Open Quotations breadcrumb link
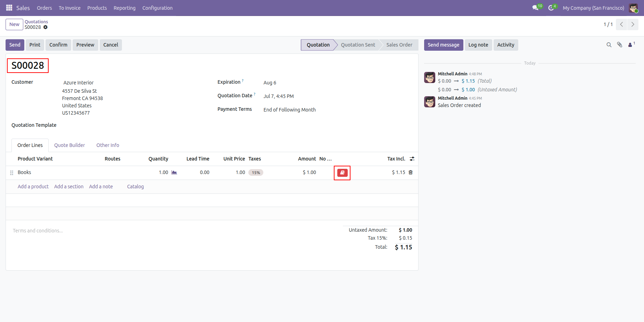Image resolution: width=644 pixels, height=322 pixels. click(x=36, y=22)
